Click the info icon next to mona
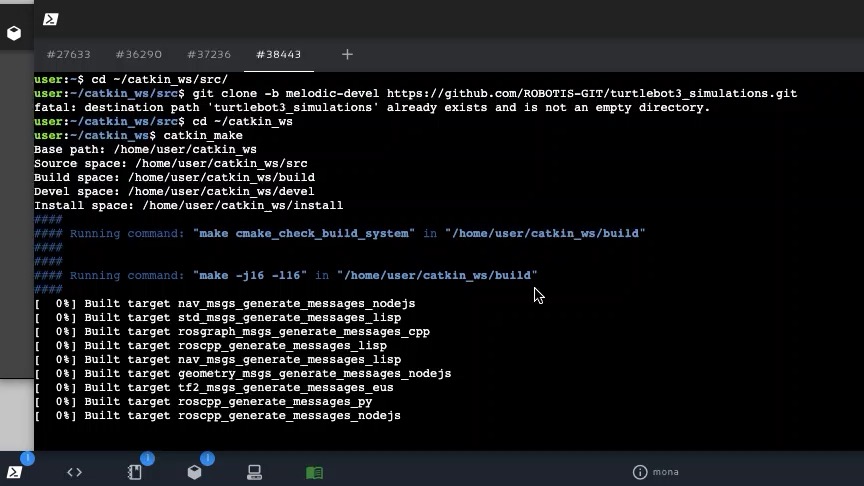 click(x=640, y=472)
